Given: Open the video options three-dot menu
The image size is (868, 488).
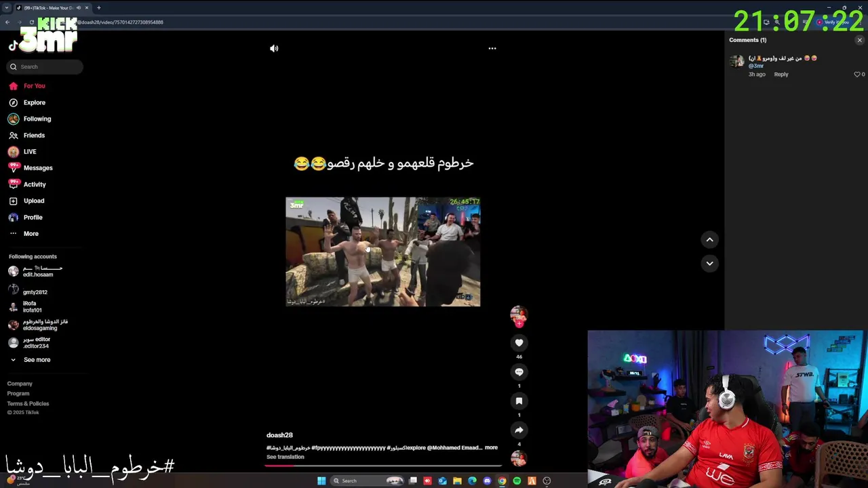Looking at the screenshot, I should [x=492, y=49].
